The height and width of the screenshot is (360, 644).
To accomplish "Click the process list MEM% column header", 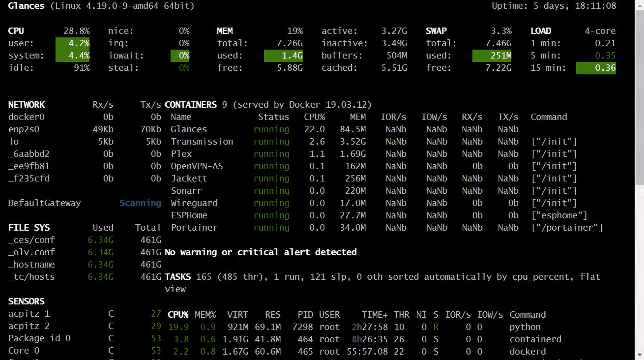I will tap(205, 315).
